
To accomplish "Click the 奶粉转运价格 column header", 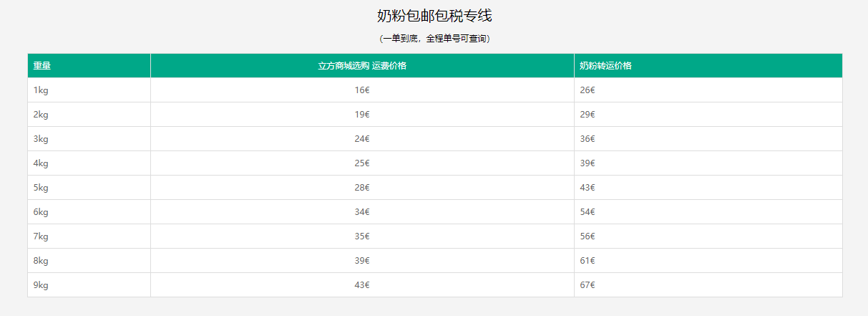I will click(708, 66).
